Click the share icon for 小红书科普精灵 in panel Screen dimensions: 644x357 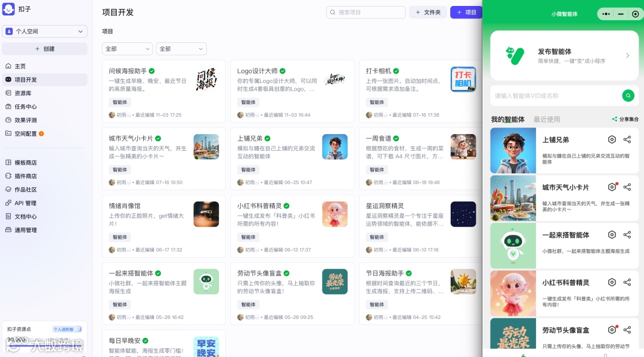coord(627,283)
